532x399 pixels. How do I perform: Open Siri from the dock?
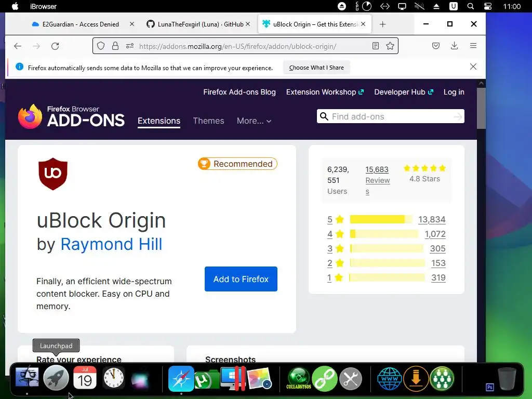coord(140,379)
